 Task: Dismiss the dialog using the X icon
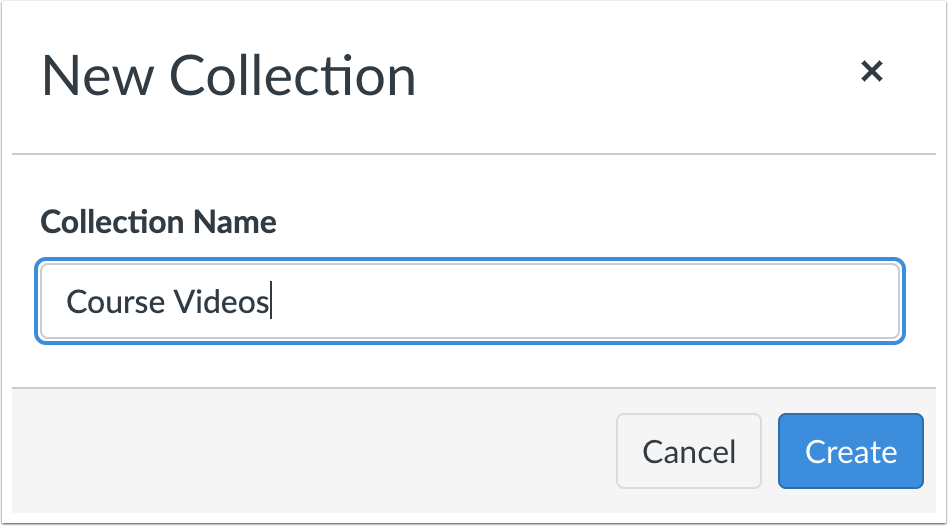tap(872, 71)
